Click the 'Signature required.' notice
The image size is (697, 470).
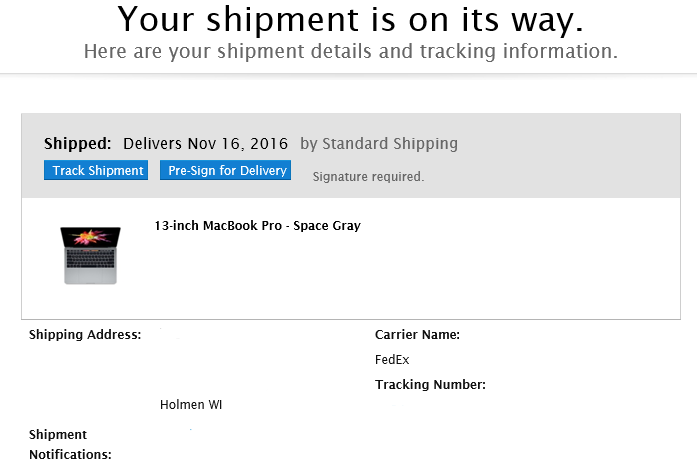[369, 177]
